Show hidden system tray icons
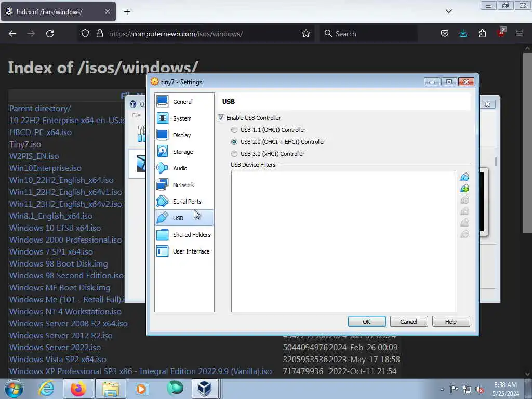The height and width of the screenshot is (399, 532). coord(442,389)
